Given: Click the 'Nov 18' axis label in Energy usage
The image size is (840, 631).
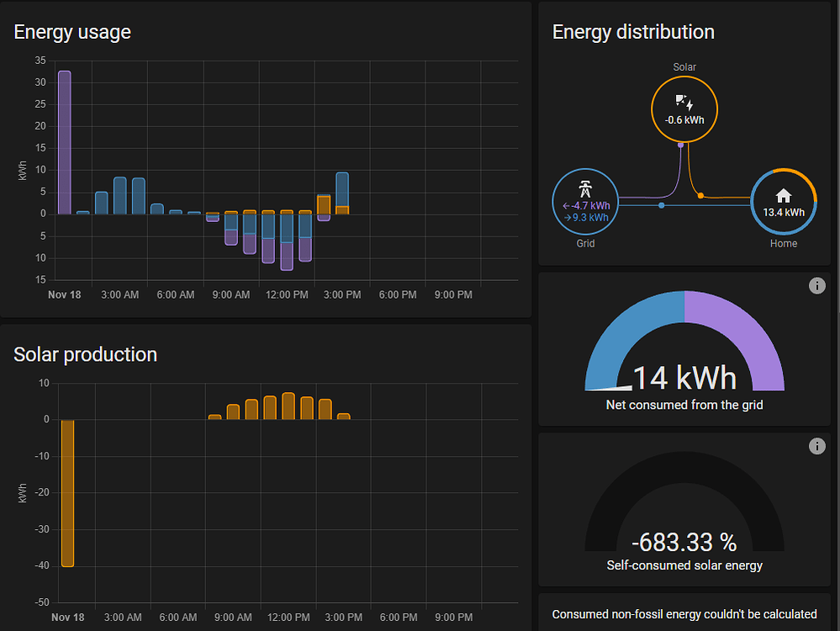Looking at the screenshot, I should click(x=65, y=294).
